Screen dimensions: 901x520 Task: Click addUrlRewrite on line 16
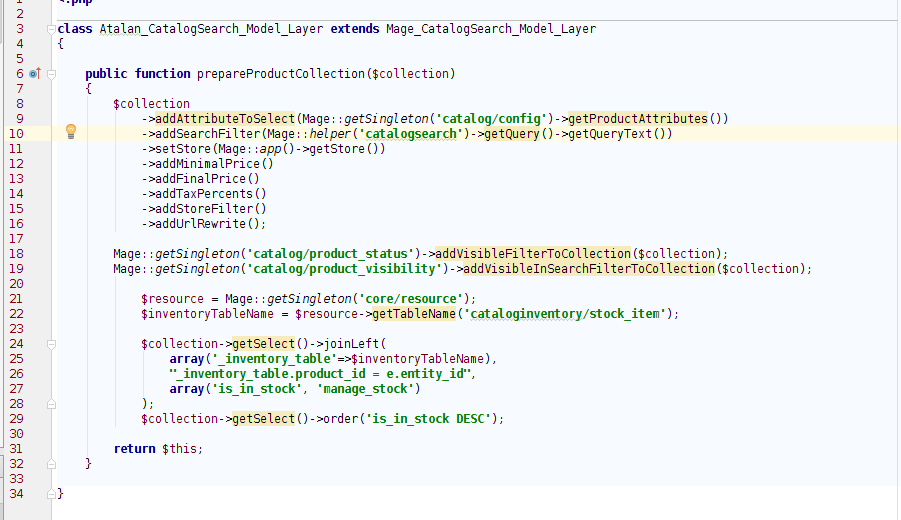tap(201, 223)
